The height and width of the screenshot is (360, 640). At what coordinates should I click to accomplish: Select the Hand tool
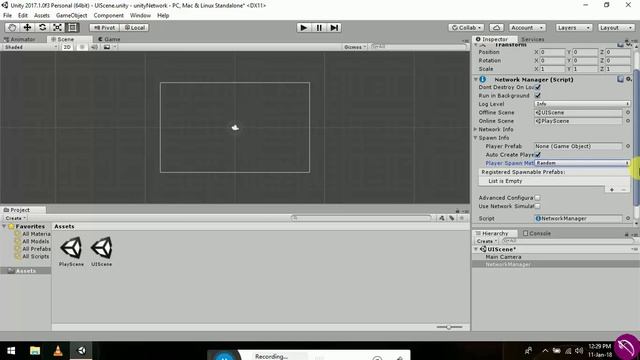[12, 27]
